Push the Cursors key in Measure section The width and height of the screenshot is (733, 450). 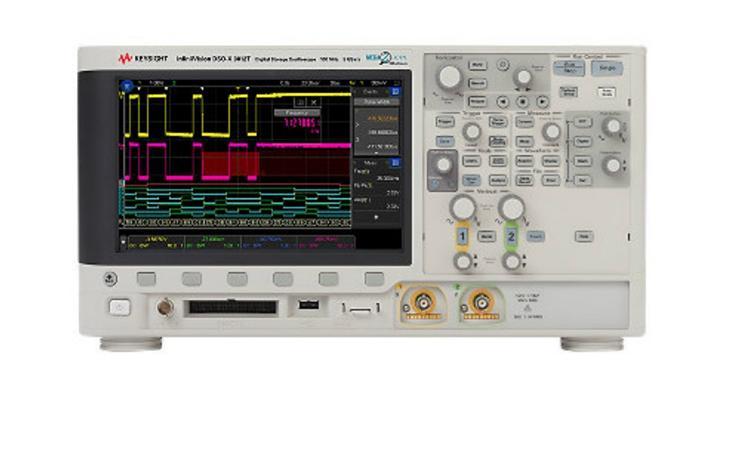point(525,122)
